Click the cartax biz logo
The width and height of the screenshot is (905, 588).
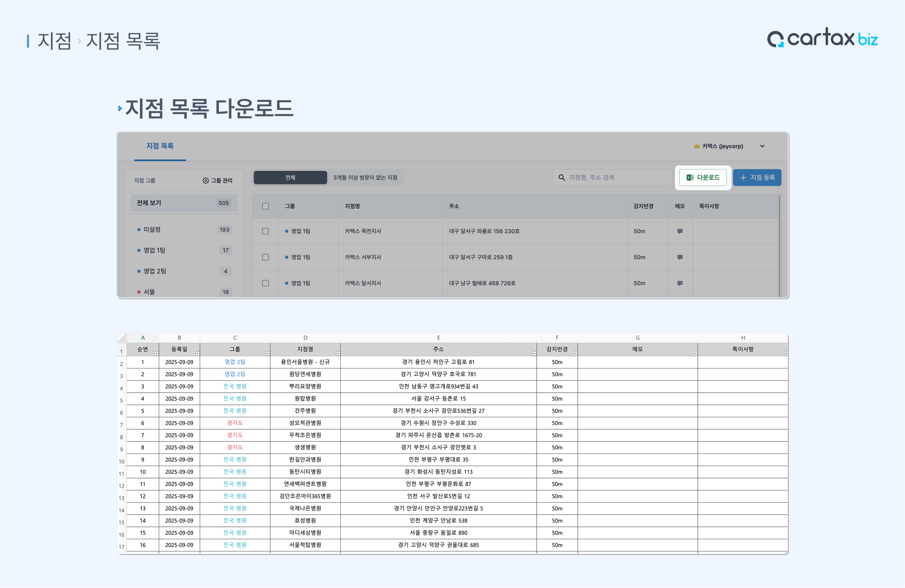tap(822, 38)
